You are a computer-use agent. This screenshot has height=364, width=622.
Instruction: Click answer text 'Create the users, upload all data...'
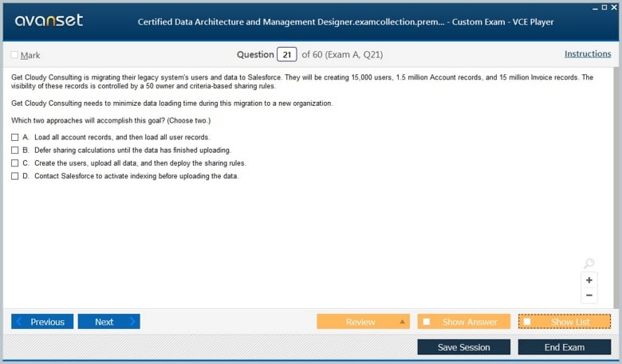coord(140,162)
